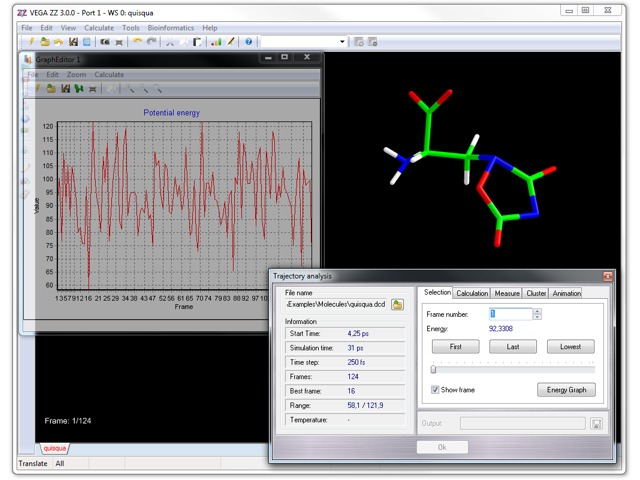Click the Range value 58,1 / 121,9
This screenshot has height=480, width=640.
(x=365, y=405)
